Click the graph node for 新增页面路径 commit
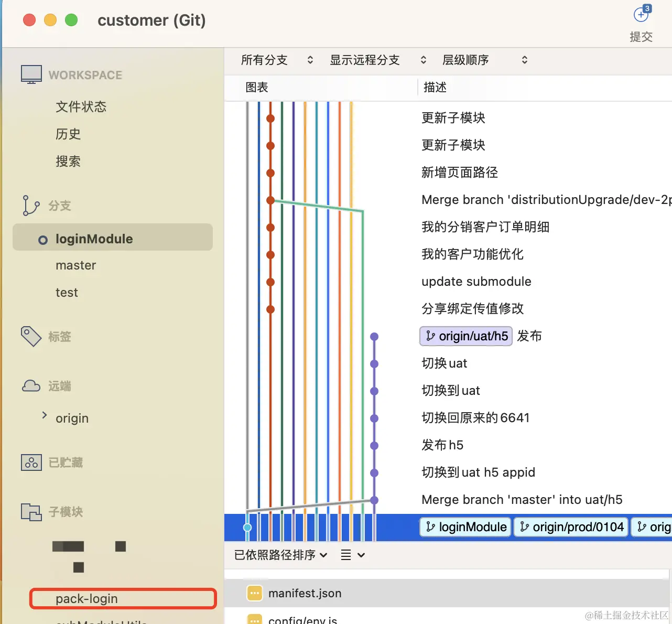This screenshot has width=672, height=624. pos(270,173)
